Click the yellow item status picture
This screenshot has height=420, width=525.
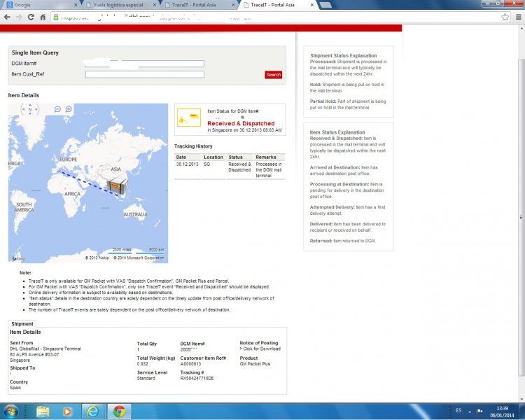pyautogui.click(x=189, y=117)
